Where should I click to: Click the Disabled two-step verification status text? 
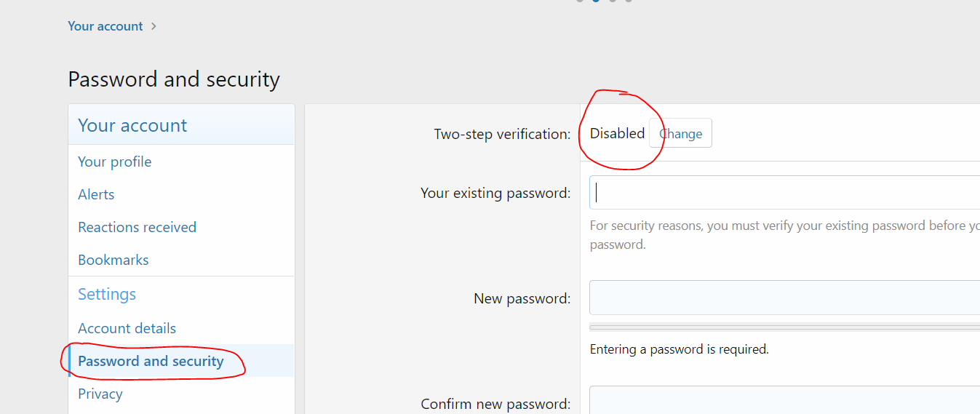(x=617, y=134)
